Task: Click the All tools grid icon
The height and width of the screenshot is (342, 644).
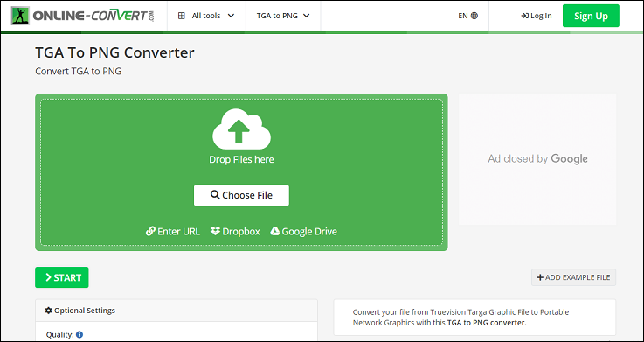Action: (182, 16)
